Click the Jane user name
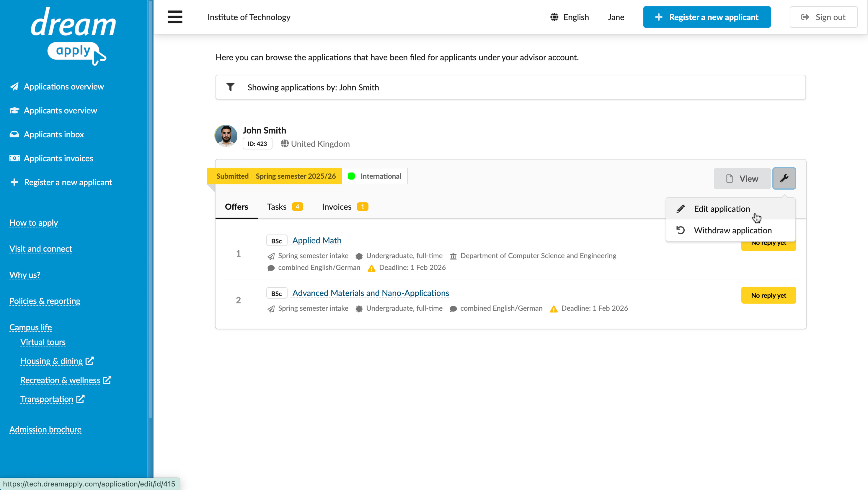Screen dimensions: 868x490 pyautogui.click(x=616, y=17)
